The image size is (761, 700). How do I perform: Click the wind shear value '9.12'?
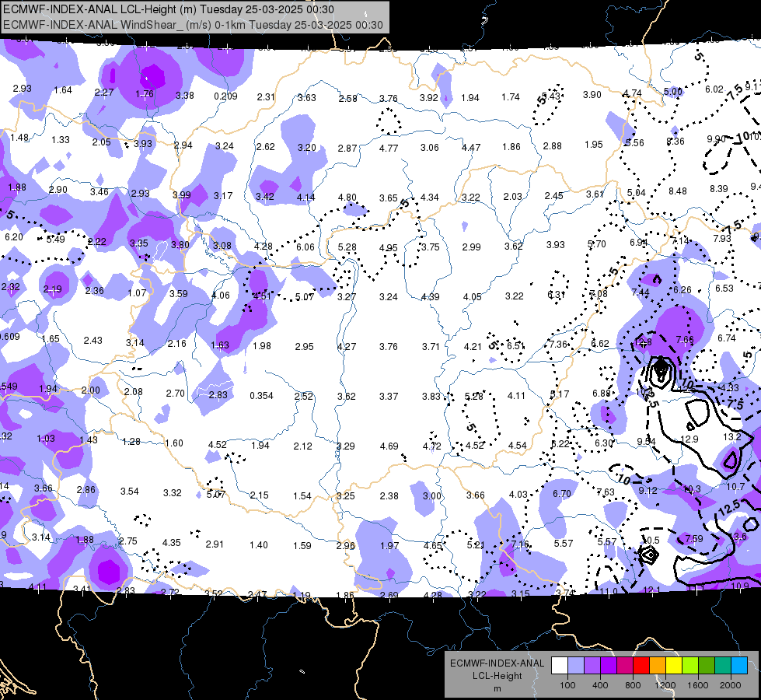[x=648, y=491]
